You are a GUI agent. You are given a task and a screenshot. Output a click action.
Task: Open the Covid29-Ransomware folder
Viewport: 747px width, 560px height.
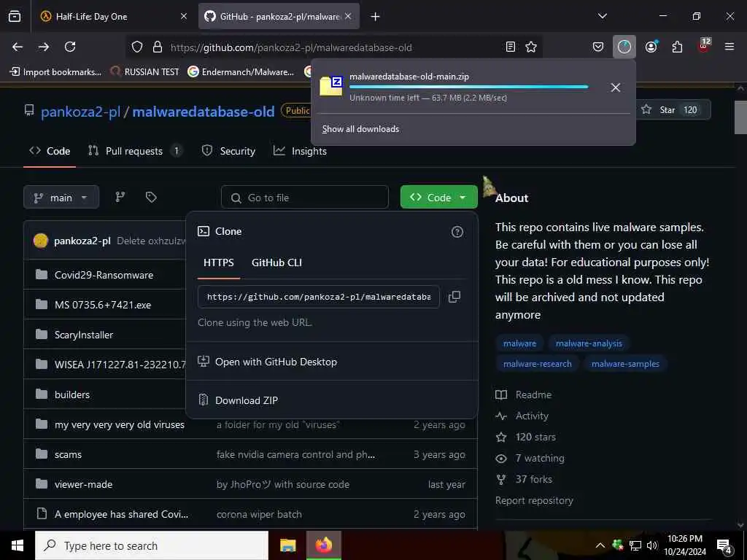point(104,275)
